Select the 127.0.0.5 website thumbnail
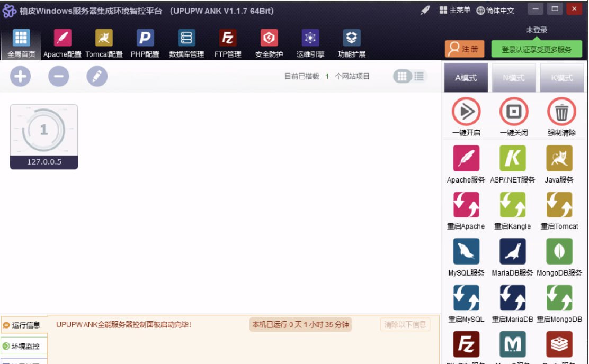The image size is (589, 364). coord(44,136)
